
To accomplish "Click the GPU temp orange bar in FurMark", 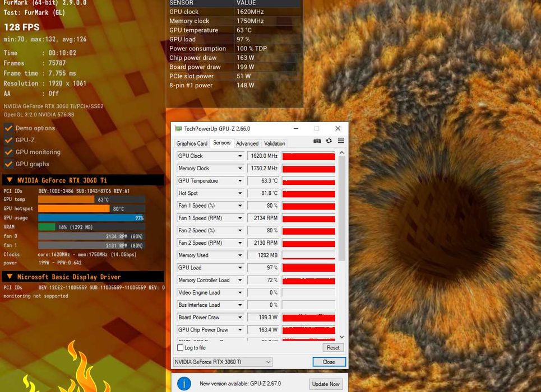I will [x=66, y=199].
